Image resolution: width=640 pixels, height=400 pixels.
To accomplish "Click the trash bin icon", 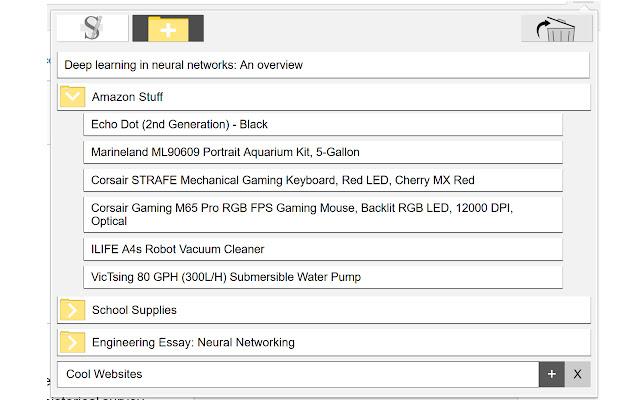I will tap(556, 29).
